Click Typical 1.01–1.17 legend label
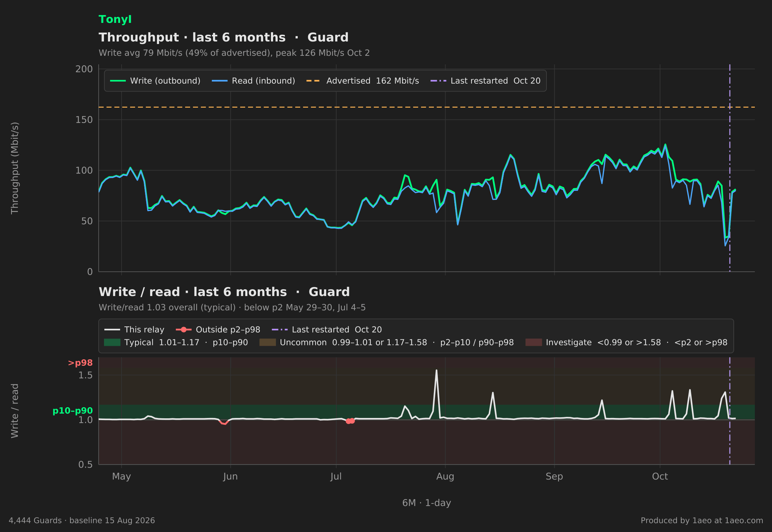Image resolution: width=772 pixels, height=532 pixels. (186, 343)
